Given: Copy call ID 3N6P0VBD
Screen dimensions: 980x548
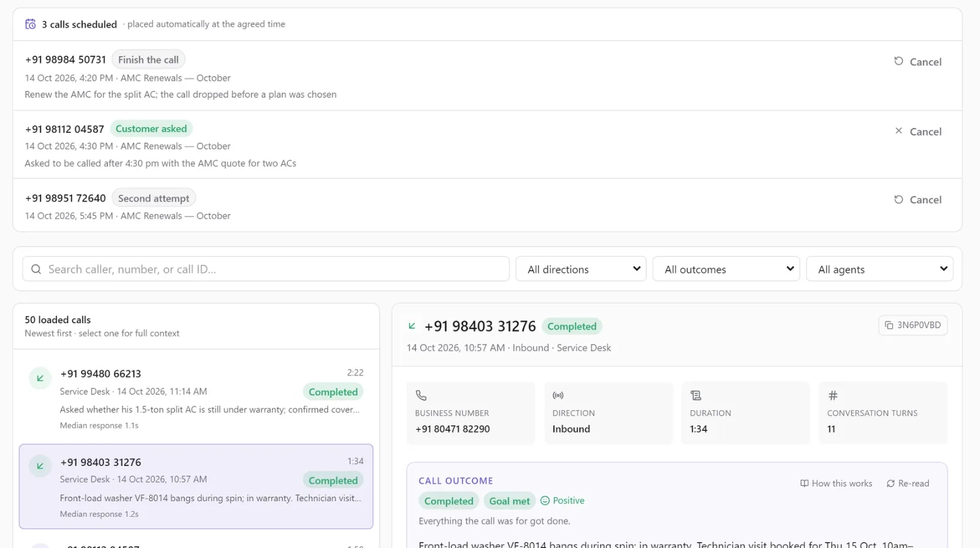Looking at the screenshot, I should (x=913, y=325).
